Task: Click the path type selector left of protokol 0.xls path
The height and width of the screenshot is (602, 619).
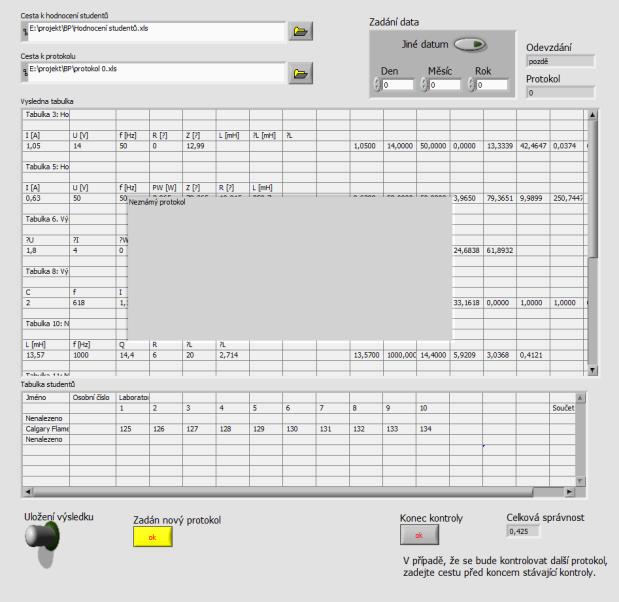Action: 25,72
